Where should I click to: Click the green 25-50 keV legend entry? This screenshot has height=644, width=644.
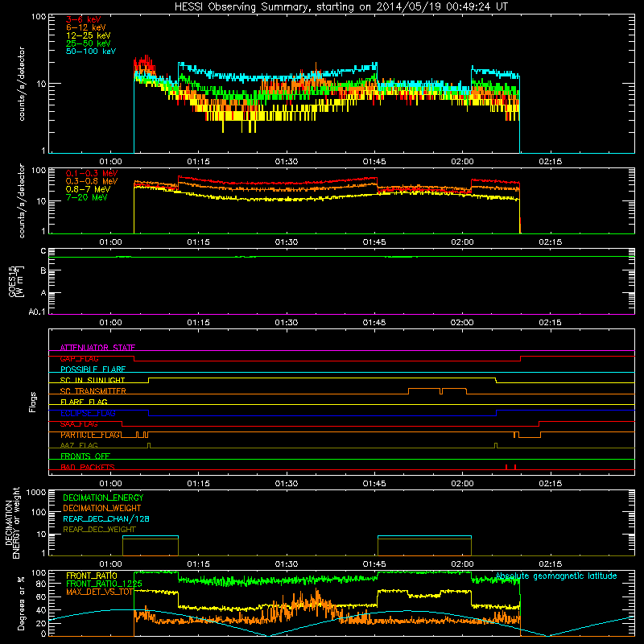point(89,43)
